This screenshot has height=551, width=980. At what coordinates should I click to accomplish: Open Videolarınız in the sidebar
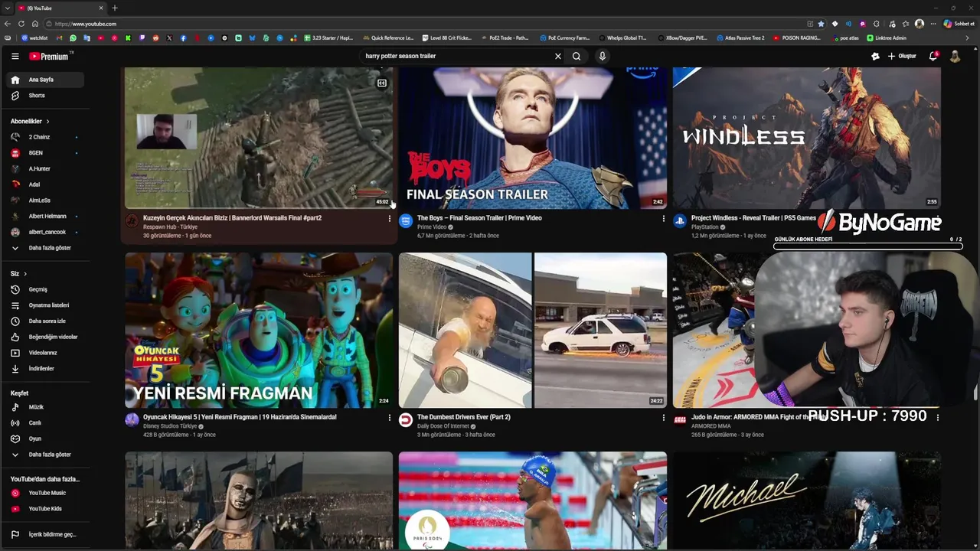click(x=45, y=353)
